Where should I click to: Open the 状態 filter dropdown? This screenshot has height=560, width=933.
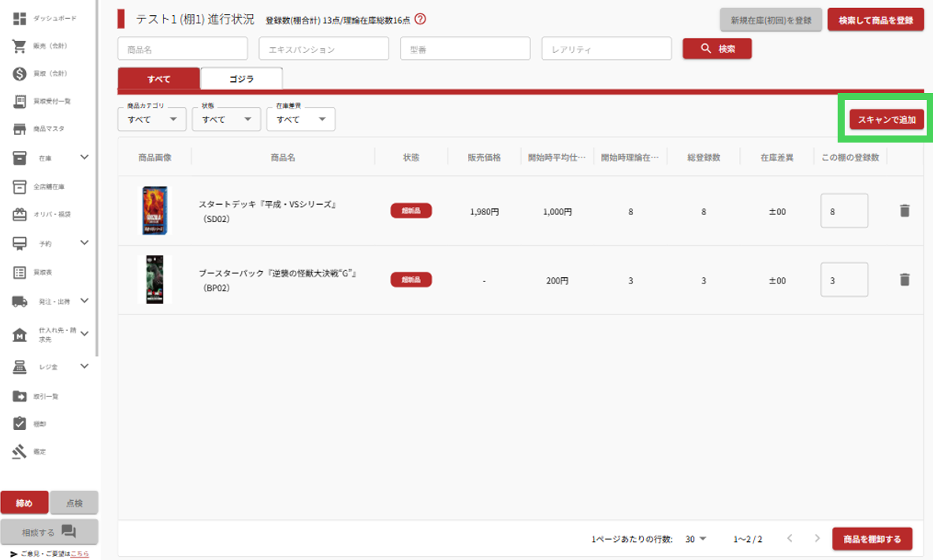point(226,120)
